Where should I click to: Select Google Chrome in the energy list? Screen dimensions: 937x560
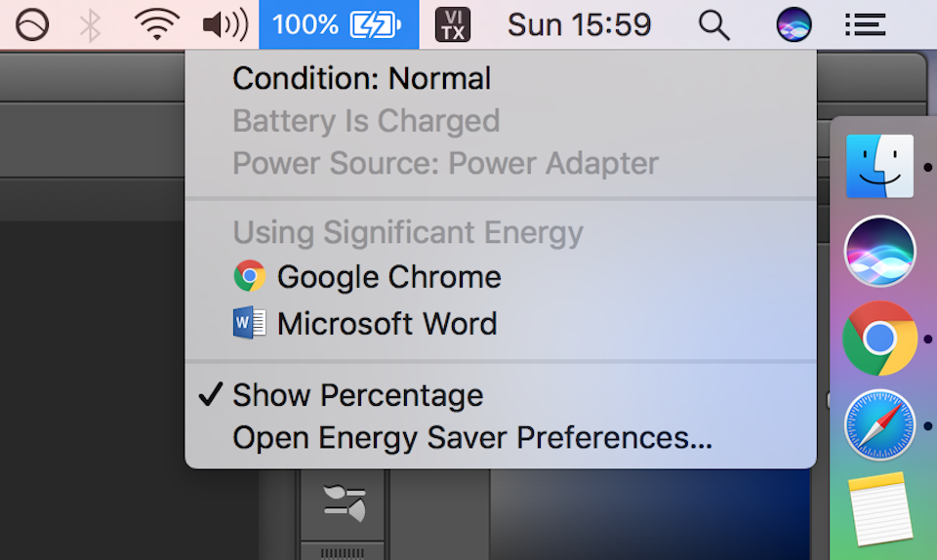[388, 277]
